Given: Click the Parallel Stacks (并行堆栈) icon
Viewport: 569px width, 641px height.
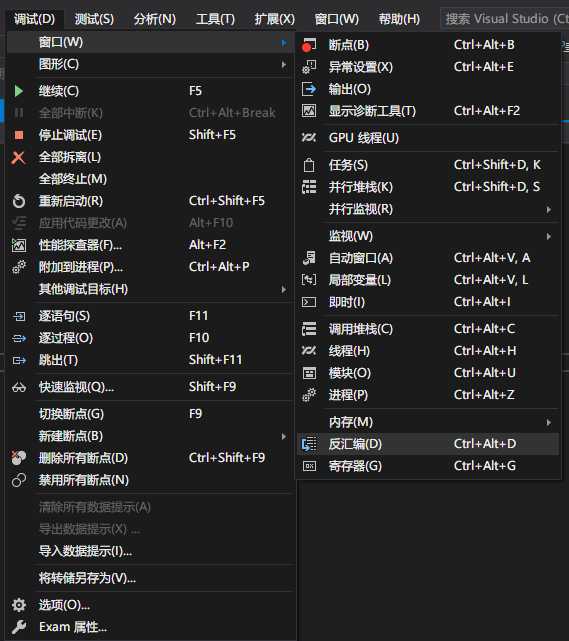Looking at the screenshot, I should (x=309, y=187).
